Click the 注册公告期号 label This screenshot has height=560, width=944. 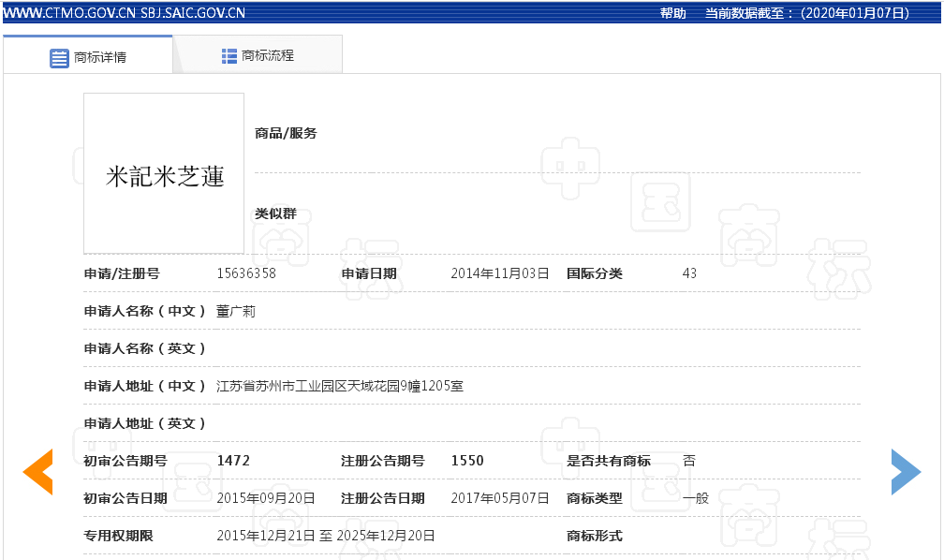pos(383,461)
